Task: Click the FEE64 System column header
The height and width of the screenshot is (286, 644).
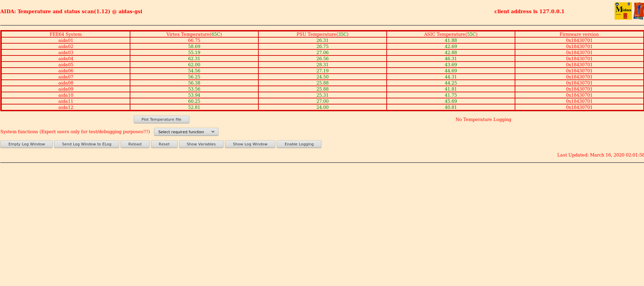Action: coord(66,34)
